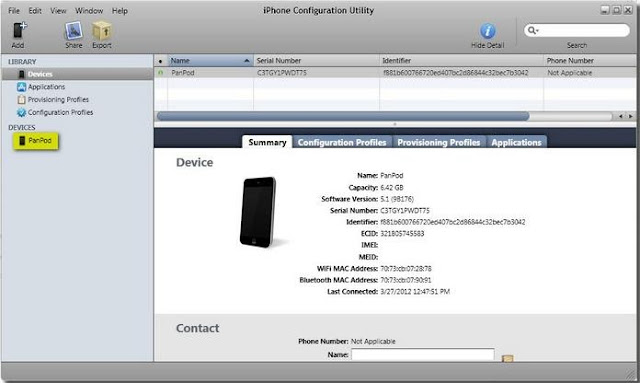Click the connection status dot column header
This screenshot has height=383, width=640.
(x=161, y=61)
